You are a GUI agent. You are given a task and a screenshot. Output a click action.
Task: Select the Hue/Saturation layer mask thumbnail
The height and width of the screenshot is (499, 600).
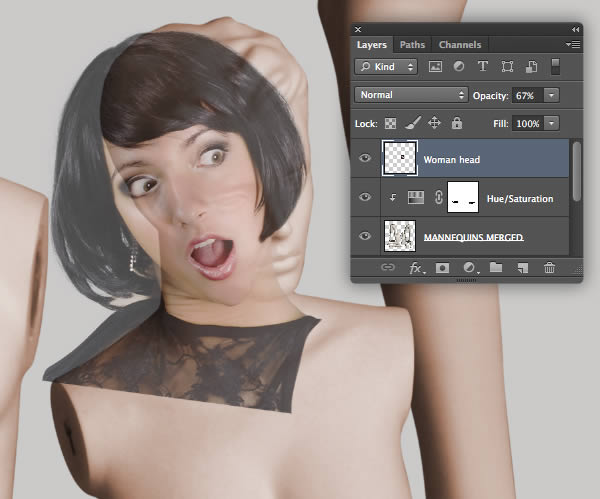pos(464,198)
